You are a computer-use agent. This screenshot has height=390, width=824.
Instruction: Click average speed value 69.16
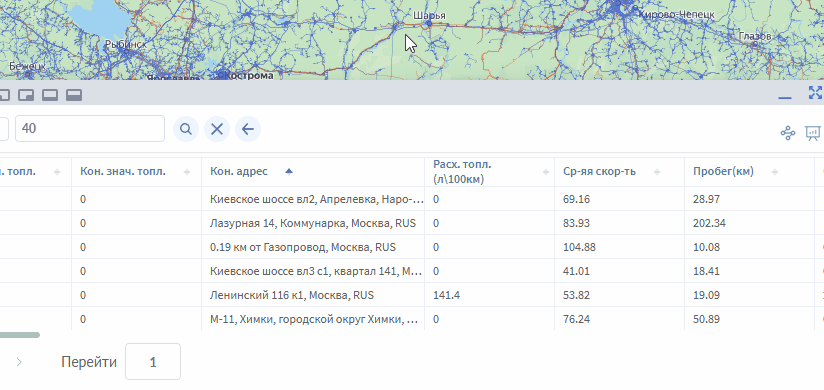point(576,199)
